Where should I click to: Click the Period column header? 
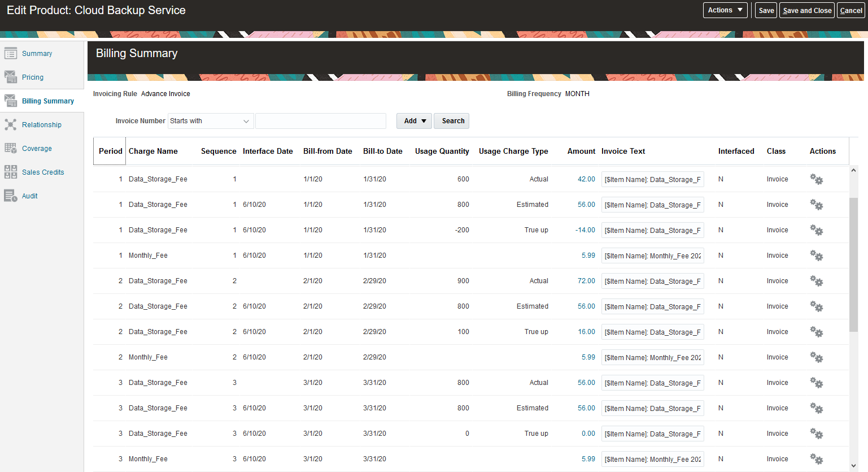click(111, 151)
